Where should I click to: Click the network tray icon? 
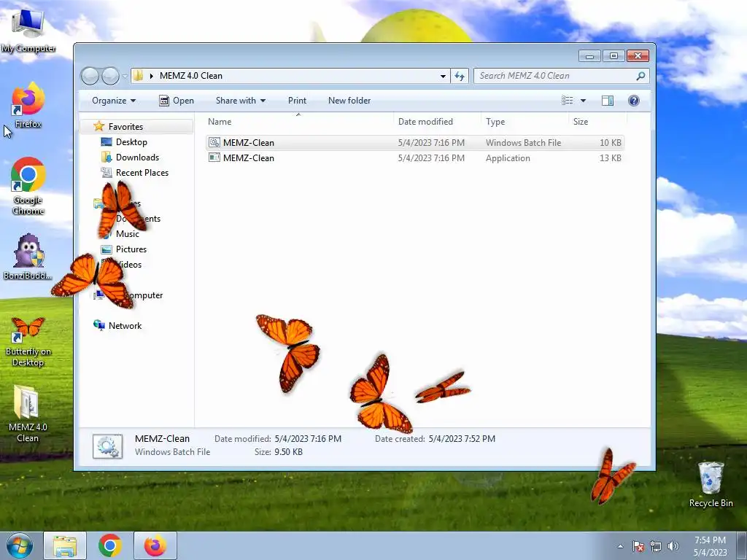(656, 546)
